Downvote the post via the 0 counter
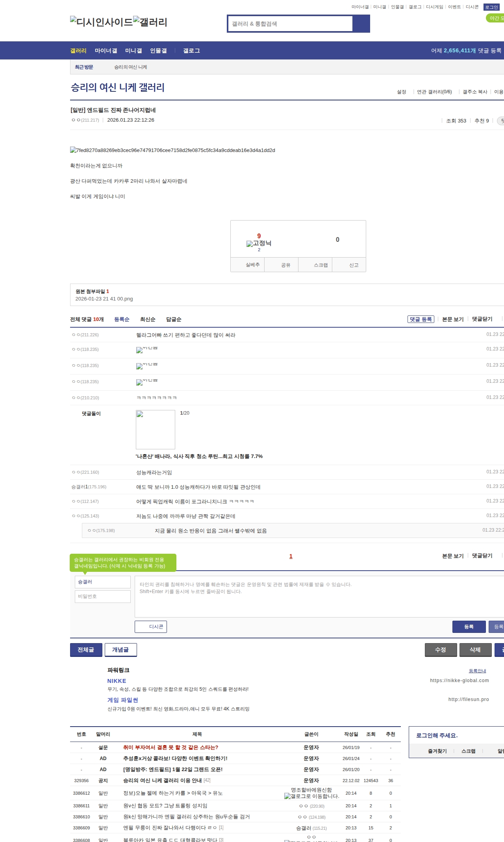 click(337, 239)
